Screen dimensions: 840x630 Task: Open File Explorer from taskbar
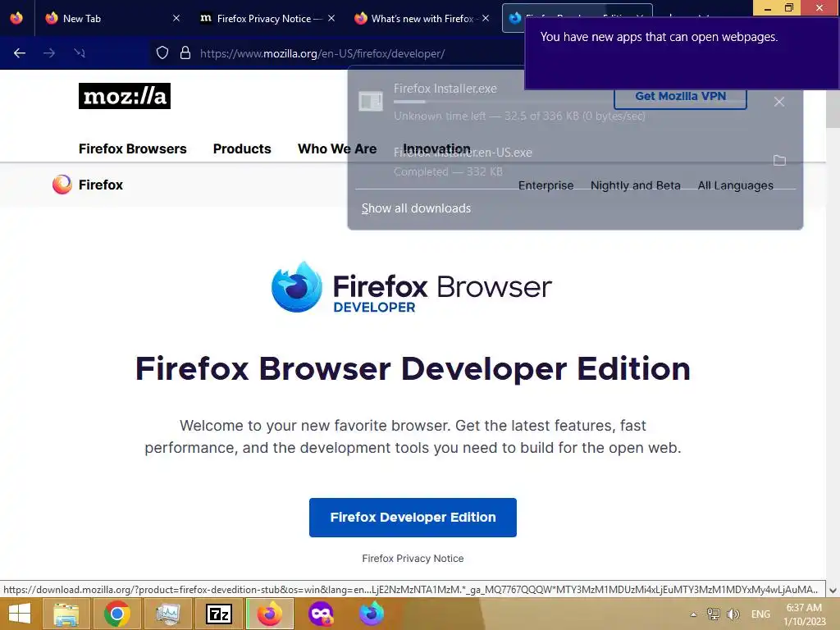66,614
